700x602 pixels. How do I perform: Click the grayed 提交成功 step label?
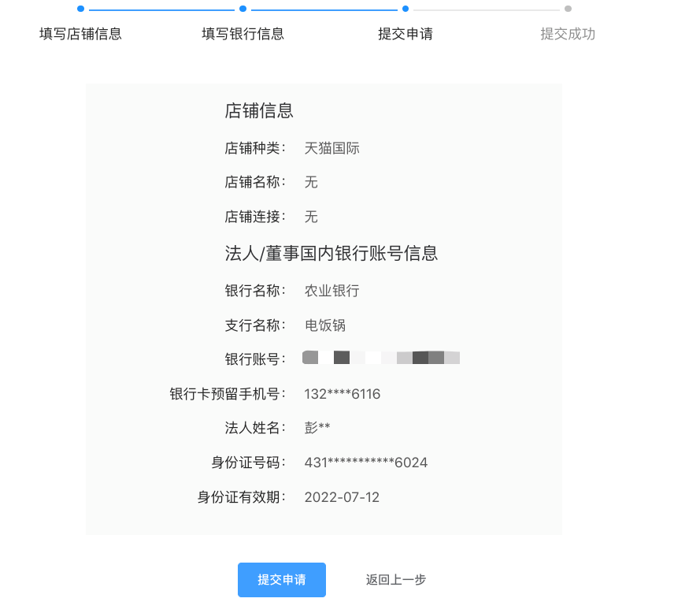coord(568,34)
